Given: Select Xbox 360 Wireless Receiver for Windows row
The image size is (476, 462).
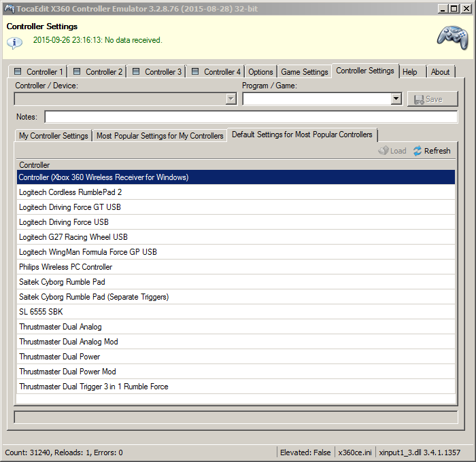Looking at the screenshot, I should click(235, 177).
